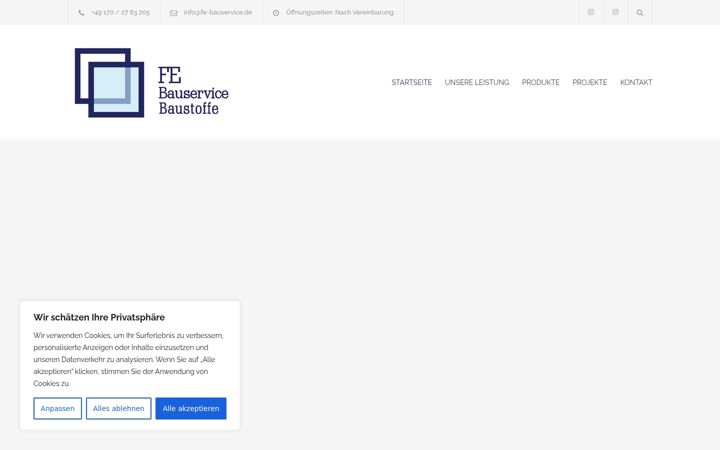720x450 pixels.
Task: Navigate to the Projekte menu item
Action: tap(590, 82)
